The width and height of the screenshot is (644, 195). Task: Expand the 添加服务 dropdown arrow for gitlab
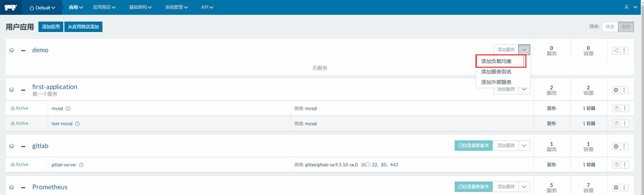pyautogui.click(x=524, y=145)
